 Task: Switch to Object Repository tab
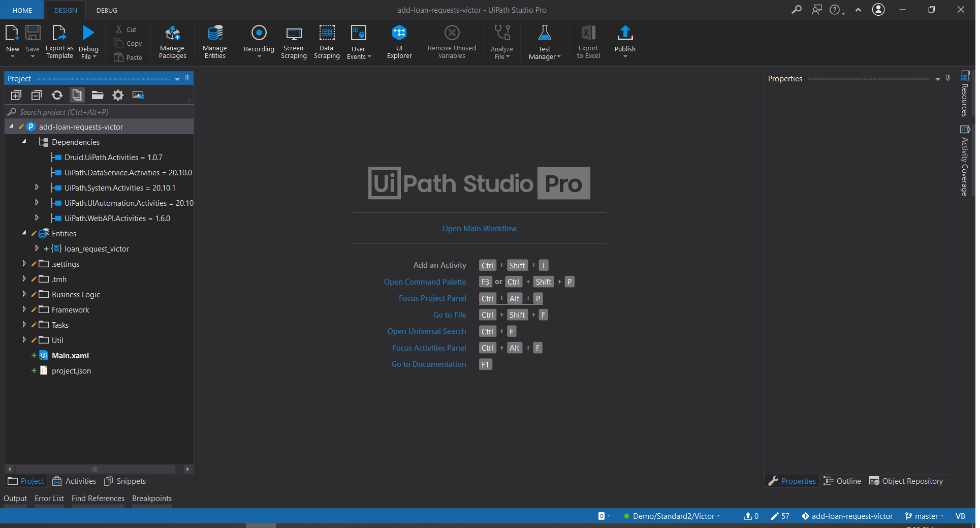click(x=906, y=481)
